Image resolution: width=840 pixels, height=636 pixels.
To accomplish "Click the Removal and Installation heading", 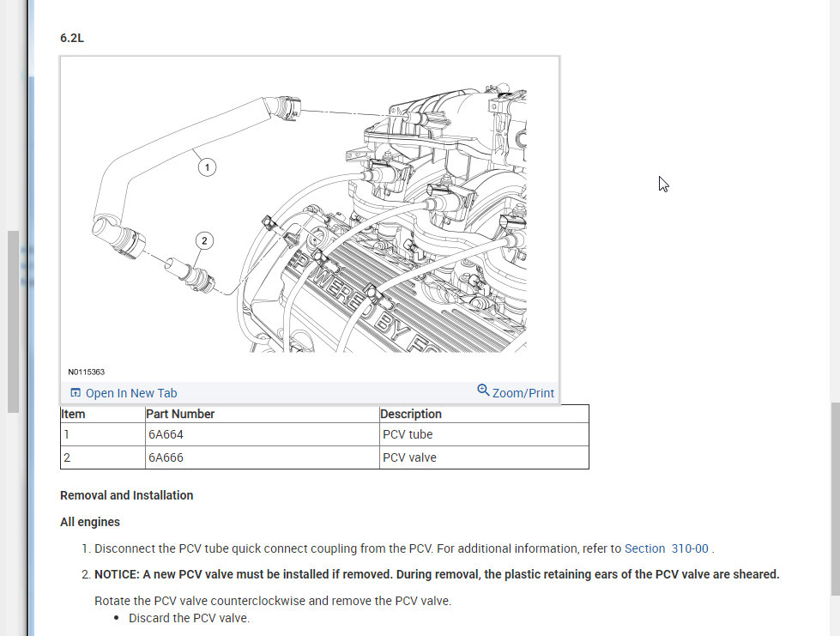I will (x=126, y=495).
